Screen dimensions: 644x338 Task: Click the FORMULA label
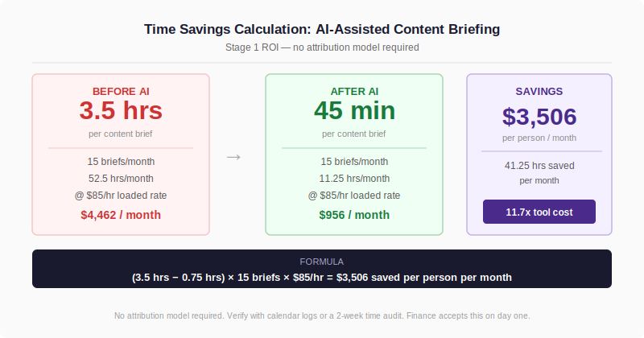click(x=321, y=262)
